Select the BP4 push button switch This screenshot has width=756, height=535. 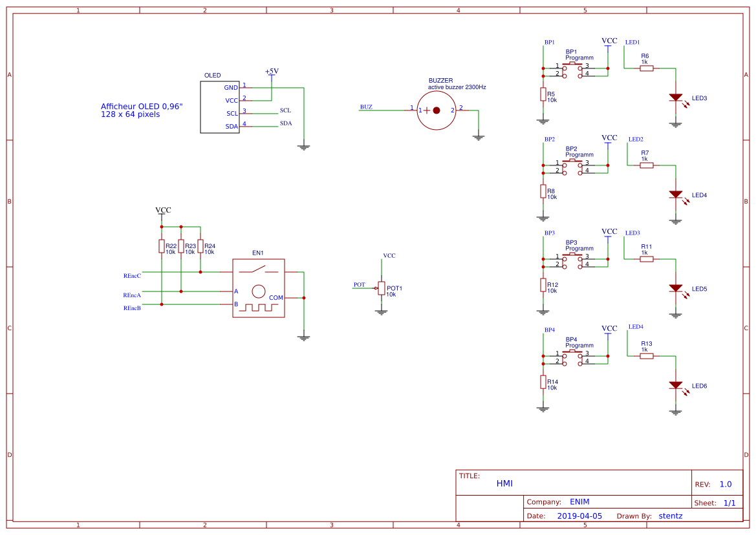point(572,358)
